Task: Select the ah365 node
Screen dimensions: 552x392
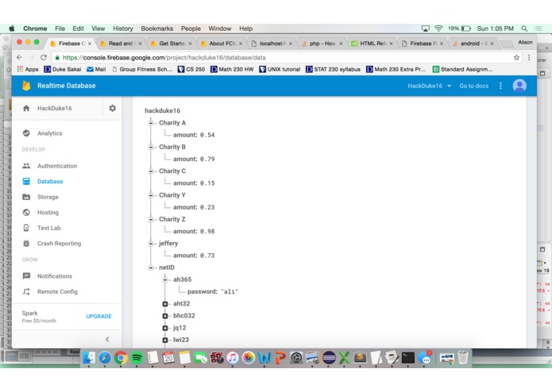Action: click(183, 279)
